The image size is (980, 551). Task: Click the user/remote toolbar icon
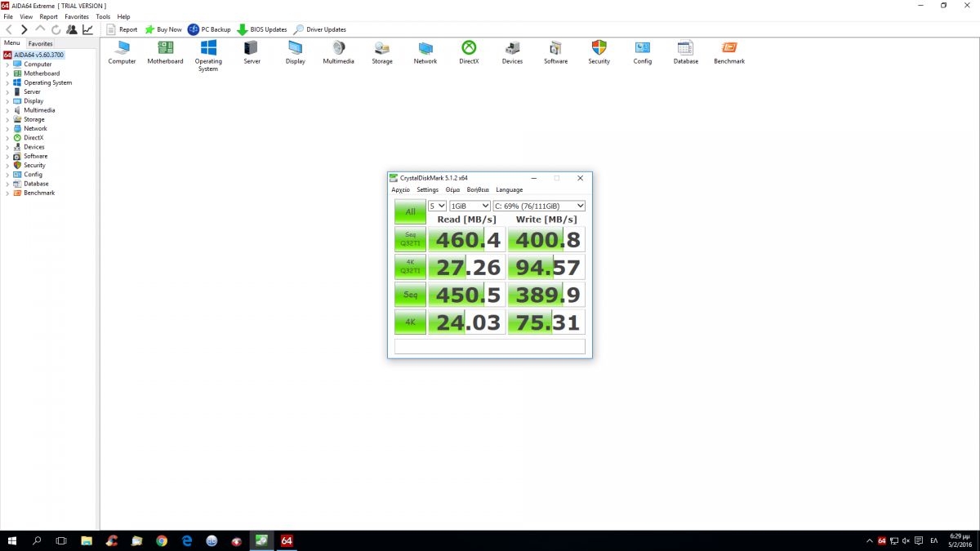point(72,29)
